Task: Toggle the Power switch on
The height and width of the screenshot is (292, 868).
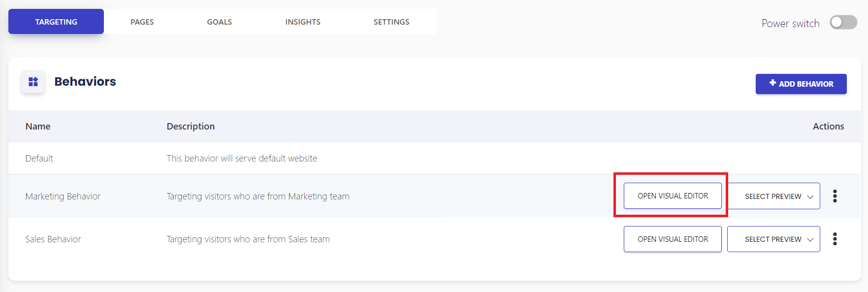Action: click(843, 22)
